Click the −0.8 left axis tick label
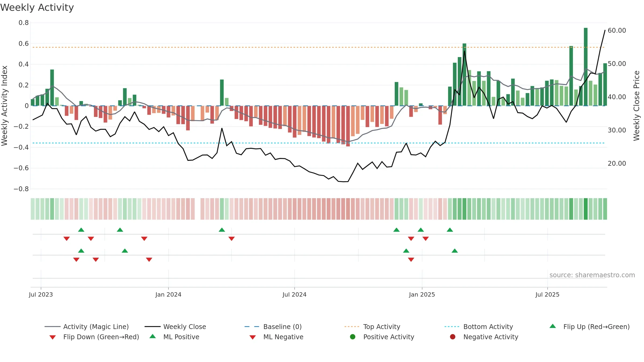Screen dimensions: 644x362 pos(21,189)
